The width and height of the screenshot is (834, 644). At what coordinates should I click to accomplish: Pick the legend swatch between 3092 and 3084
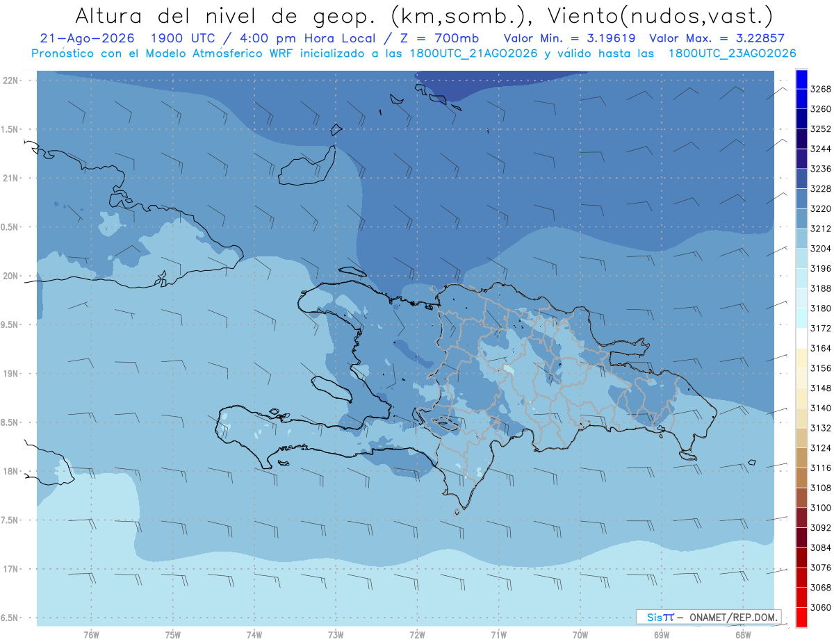coord(801,538)
